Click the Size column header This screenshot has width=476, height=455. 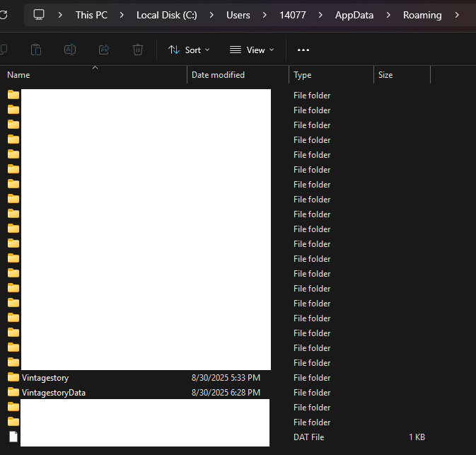pos(385,75)
